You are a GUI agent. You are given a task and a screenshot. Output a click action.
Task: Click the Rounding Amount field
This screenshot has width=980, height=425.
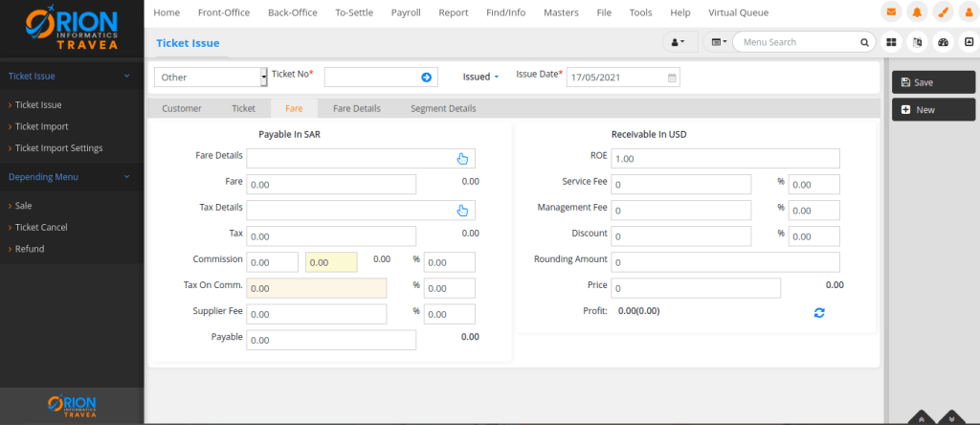[x=725, y=262]
